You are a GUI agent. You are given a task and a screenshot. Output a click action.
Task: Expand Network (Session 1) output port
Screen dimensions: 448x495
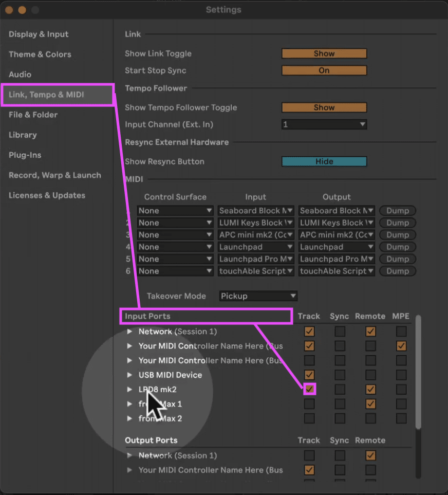129,455
